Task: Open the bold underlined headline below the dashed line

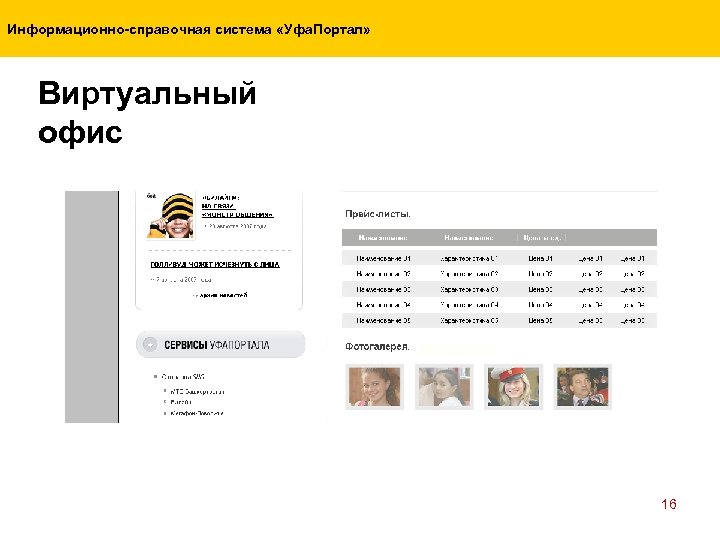Action: tap(215, 264)
